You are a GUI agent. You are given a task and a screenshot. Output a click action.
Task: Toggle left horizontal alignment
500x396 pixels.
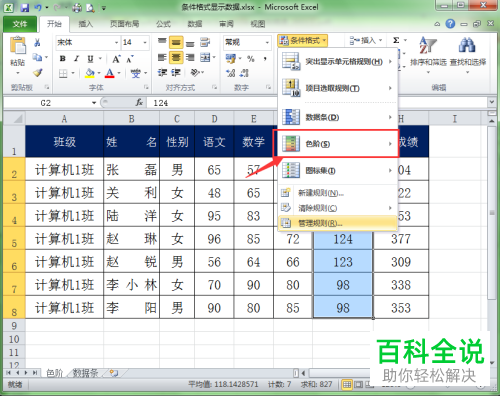(x=162, y=57)
